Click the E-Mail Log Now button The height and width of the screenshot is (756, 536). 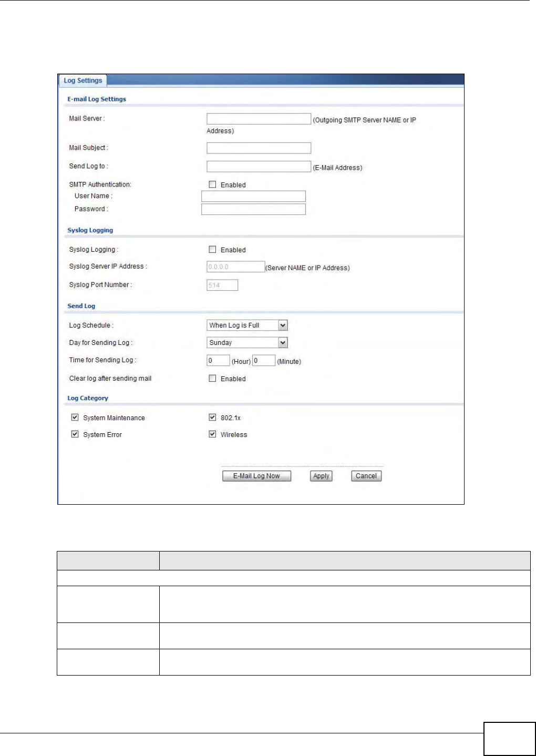[x=256, y=476]
